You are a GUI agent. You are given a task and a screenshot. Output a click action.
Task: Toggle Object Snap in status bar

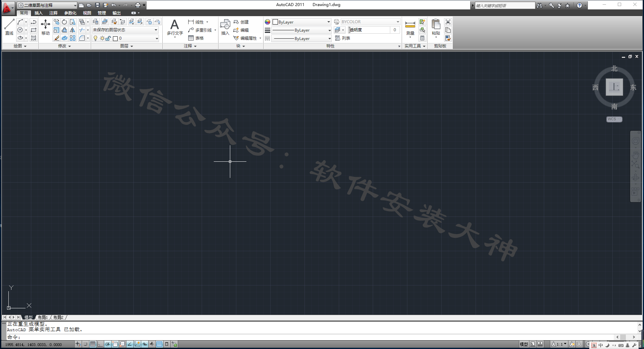pyautogui.click(x=115, y=344)
